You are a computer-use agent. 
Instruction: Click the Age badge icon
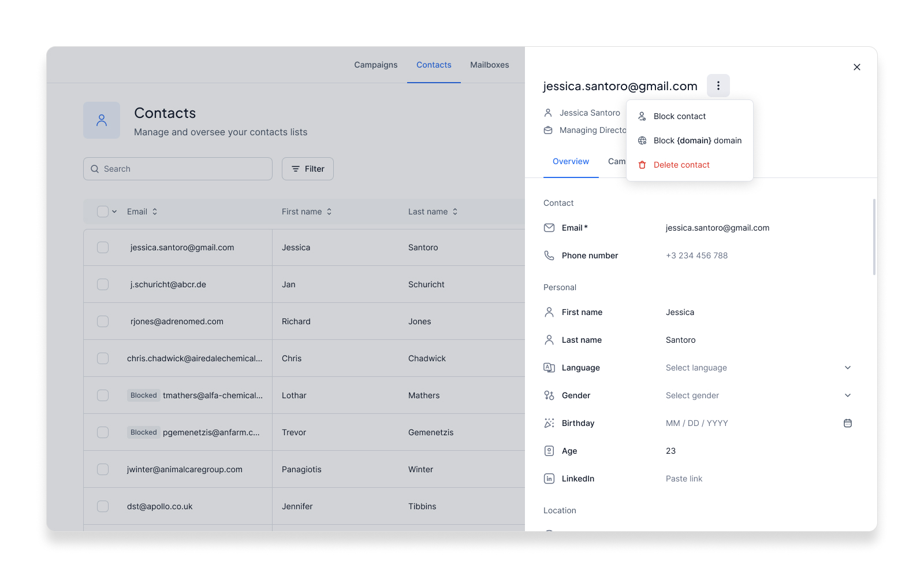549,451
